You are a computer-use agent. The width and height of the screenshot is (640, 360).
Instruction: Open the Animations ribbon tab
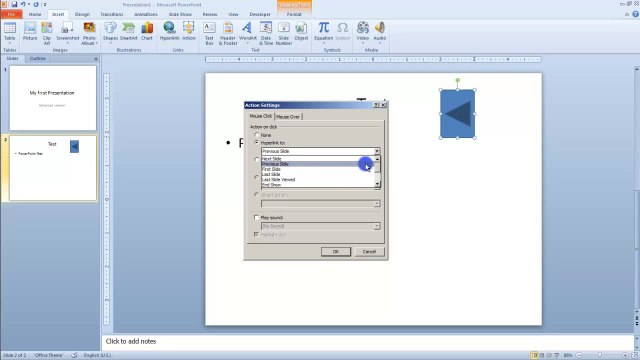[146, 14]
